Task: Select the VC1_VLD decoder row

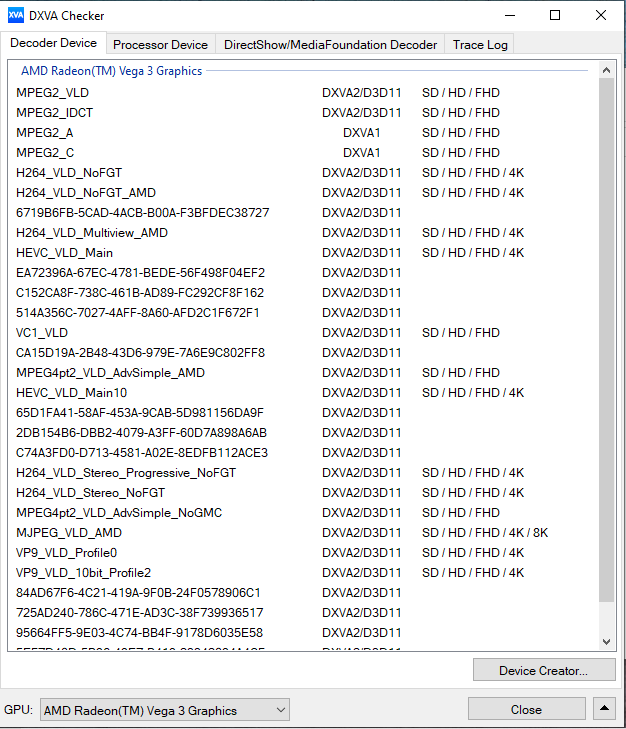Action: coord(42,332)
